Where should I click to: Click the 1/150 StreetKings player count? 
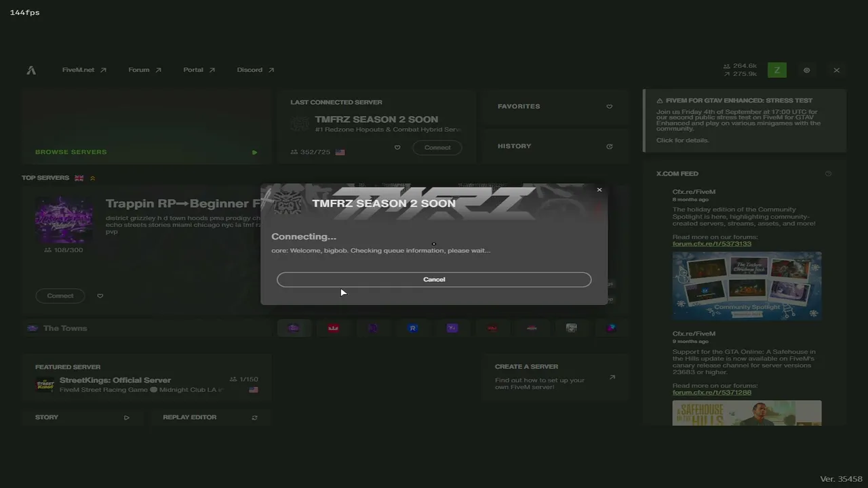(244, 380)
